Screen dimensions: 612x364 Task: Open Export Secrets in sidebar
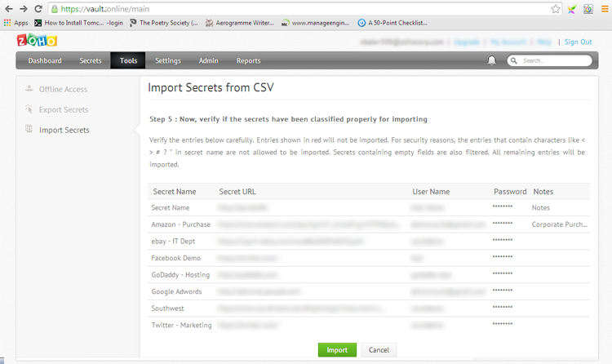tap(64, 109)
